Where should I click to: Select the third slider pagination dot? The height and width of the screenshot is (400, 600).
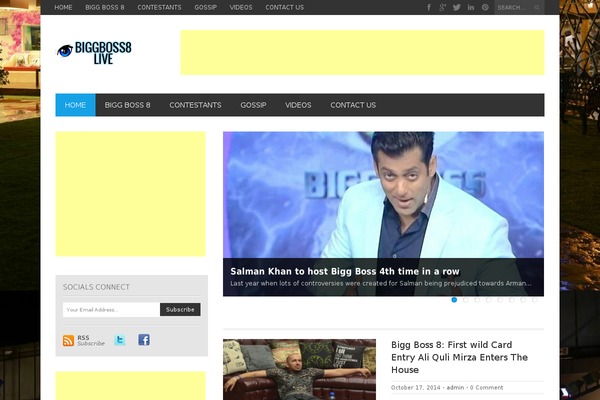coord(477,300)
